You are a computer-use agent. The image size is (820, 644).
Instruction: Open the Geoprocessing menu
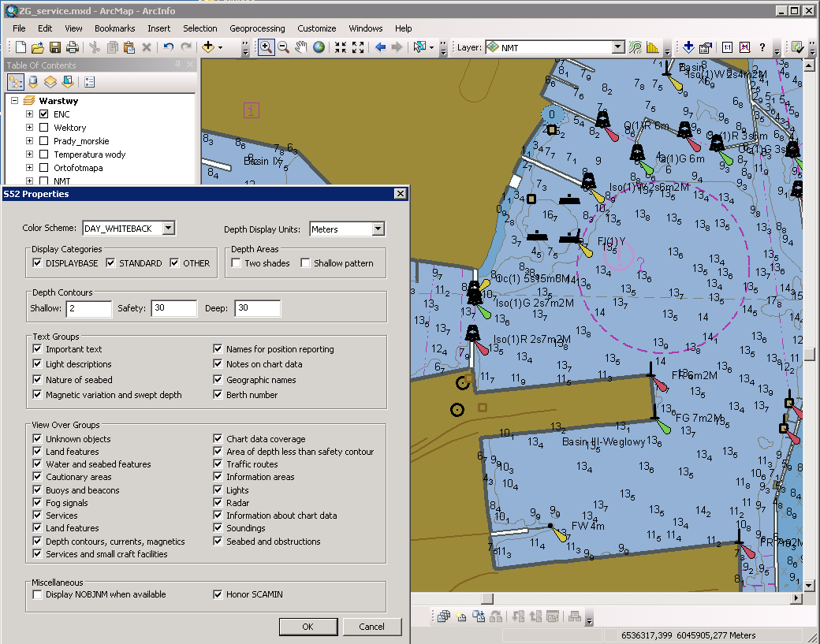[257, 28]
